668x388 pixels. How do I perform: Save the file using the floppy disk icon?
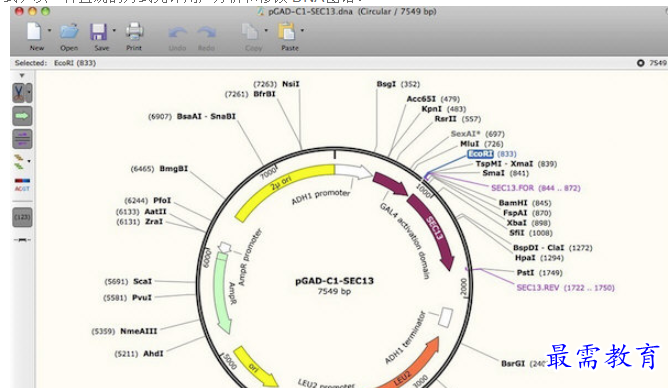98,32
